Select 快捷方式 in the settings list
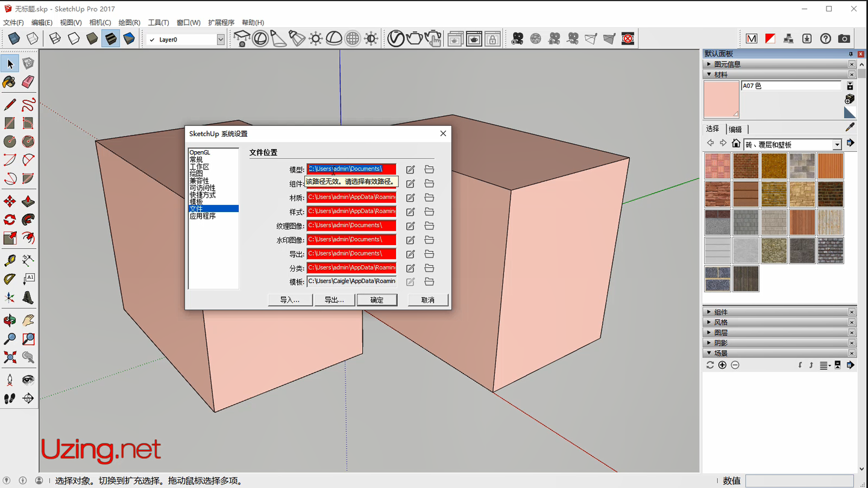 click(203, 195)
